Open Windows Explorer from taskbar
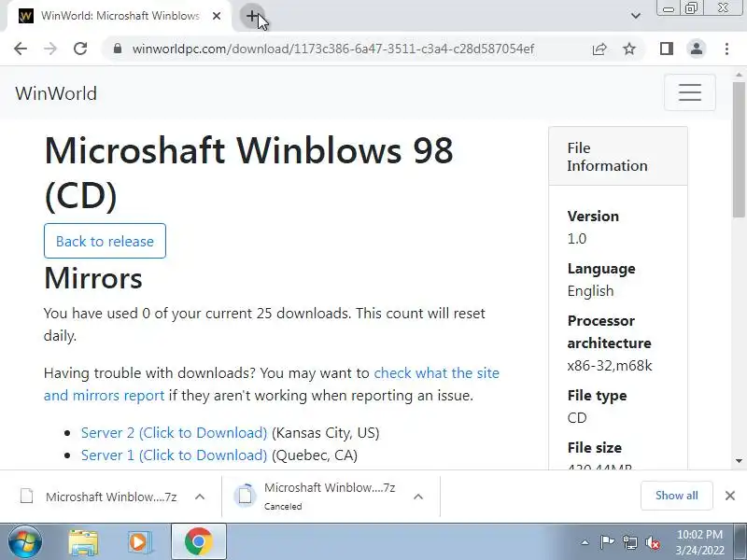The height and width of the screenshot is (560, 747). pos(83,542)
